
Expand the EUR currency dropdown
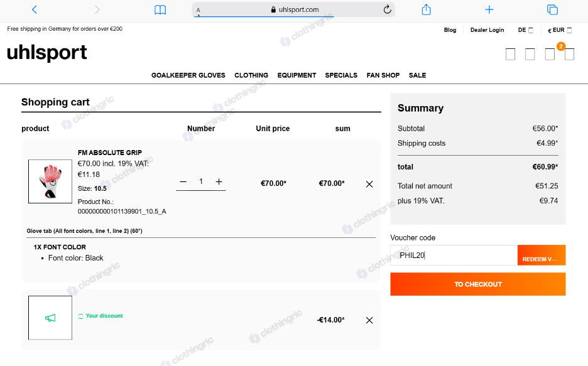(560, 30)
